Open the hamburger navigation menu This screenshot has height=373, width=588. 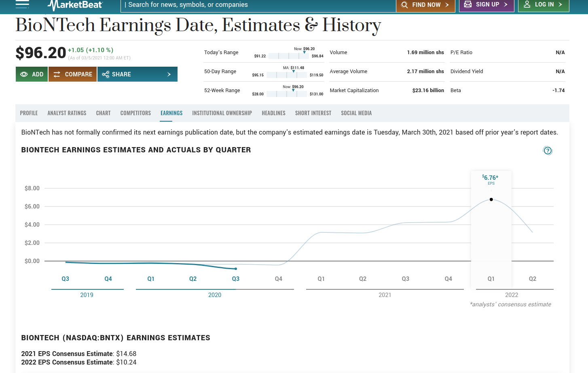click(x=22, y=4)
